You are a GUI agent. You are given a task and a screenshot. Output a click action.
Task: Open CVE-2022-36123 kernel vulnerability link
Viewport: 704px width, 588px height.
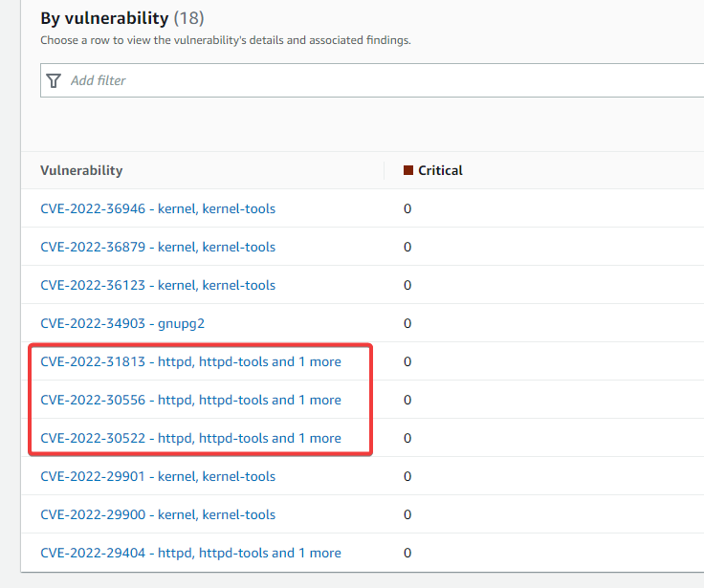[158, 285]
